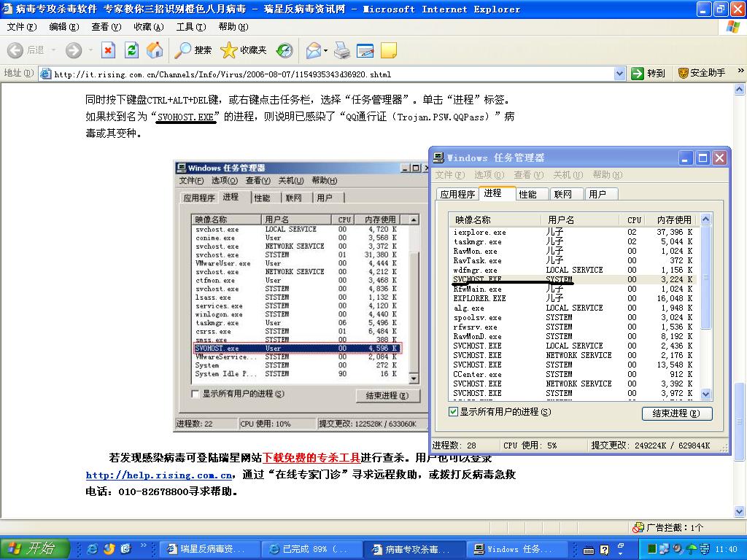This screenshot has width=747, height=560.
Task: Go to the home page via house icon
Action: tap(155, 50)
